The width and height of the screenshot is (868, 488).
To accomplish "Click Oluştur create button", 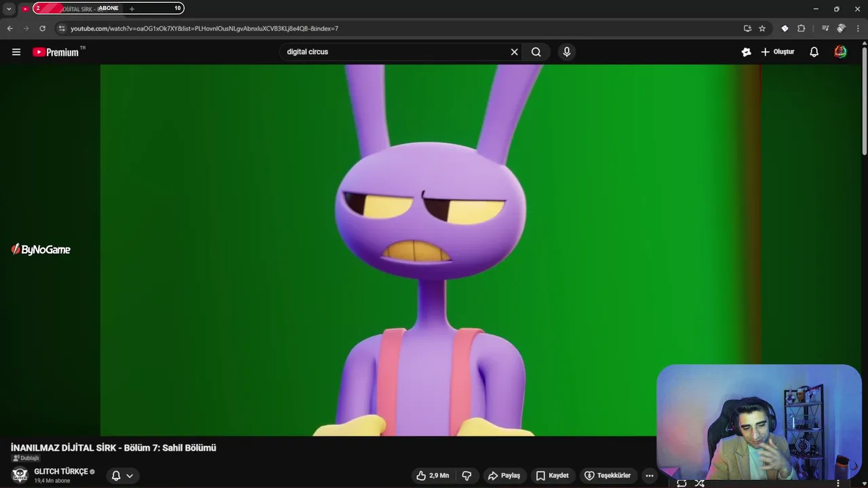I will click(777, 52).
